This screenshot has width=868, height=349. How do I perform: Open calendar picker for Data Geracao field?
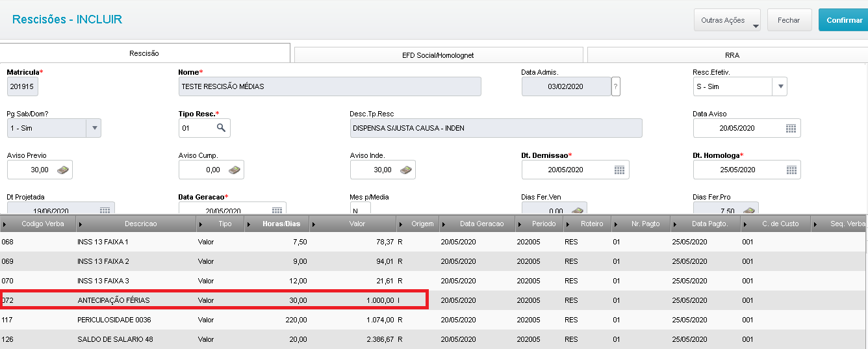click(276, 210)
